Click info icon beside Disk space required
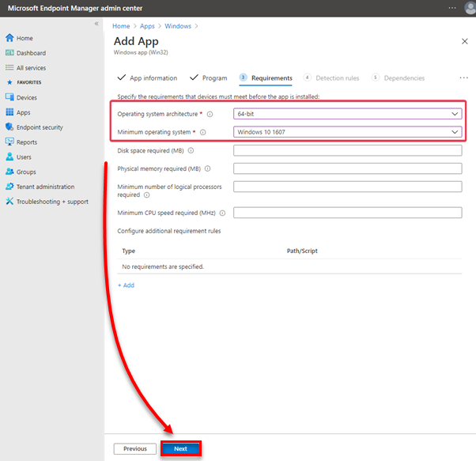The height and width of the screenshot is (461, 476). coord(191,150)
